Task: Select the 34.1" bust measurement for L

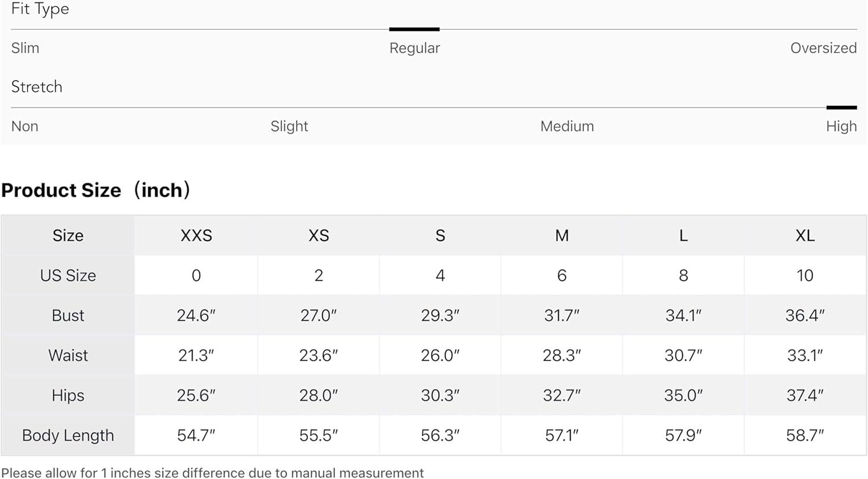Action: (683, 315)
